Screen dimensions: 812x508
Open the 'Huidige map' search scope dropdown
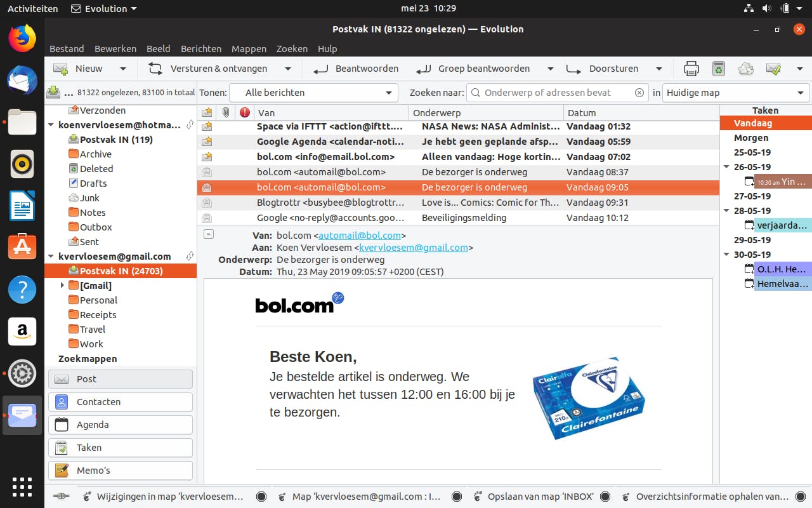point(736,93)
